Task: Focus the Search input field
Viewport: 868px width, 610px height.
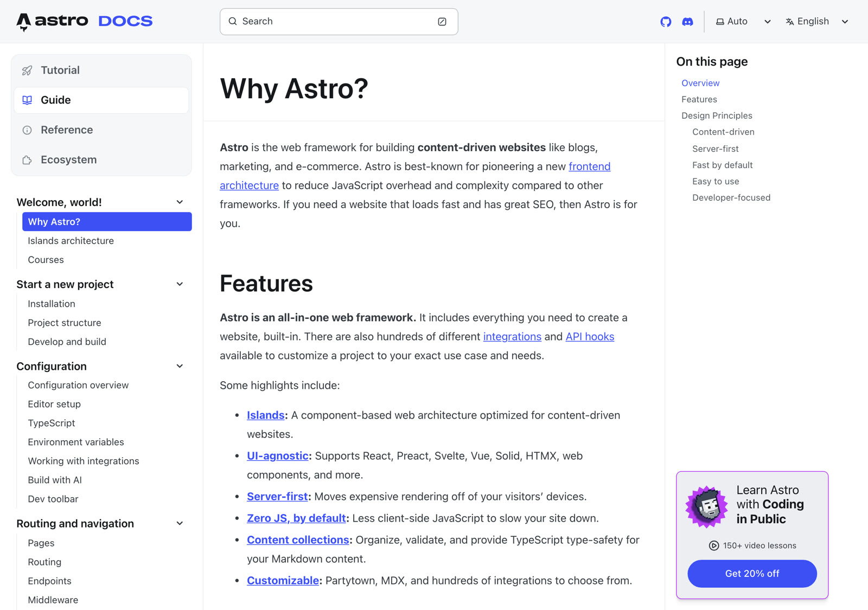Action: [339, 22]
